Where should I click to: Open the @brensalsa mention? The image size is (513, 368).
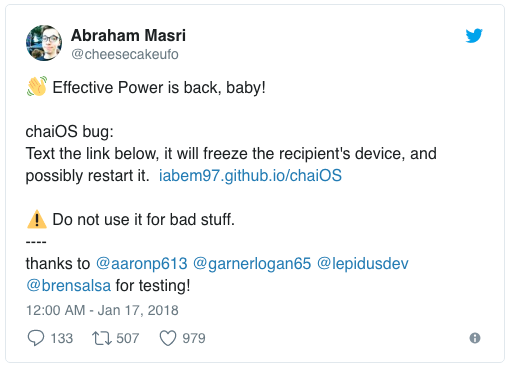click(x=68, y=286)
